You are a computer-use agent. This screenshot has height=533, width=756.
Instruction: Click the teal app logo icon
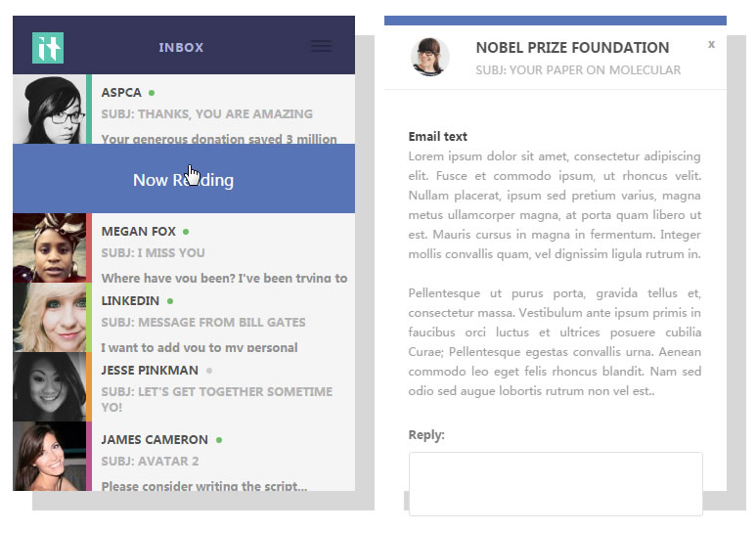pyautogui.click(x=47, y=47)
